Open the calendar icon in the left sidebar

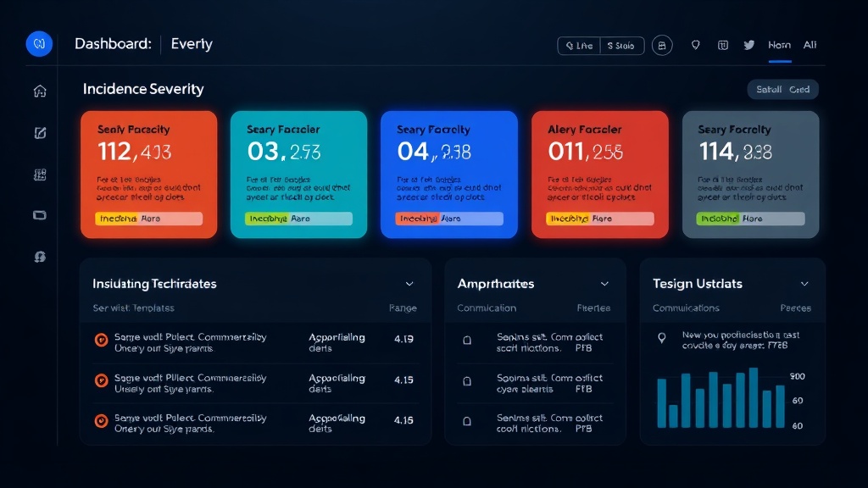coord(39,174)
